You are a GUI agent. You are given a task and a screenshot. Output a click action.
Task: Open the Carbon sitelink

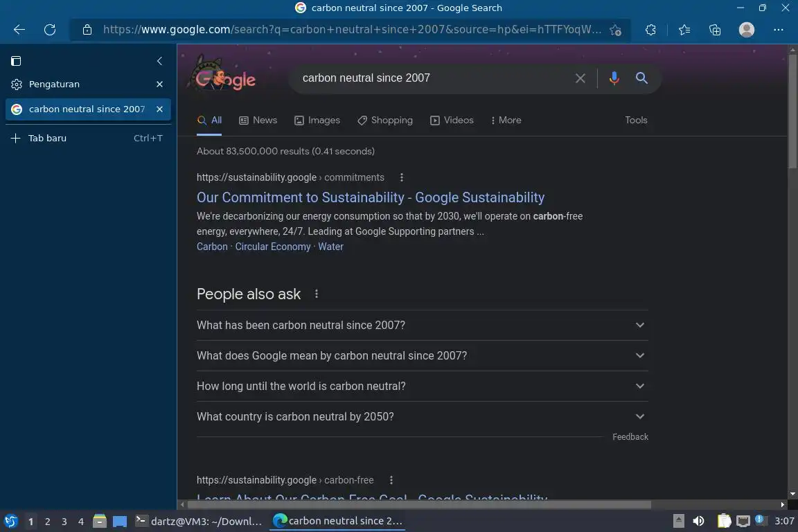[x=212, y=247]
